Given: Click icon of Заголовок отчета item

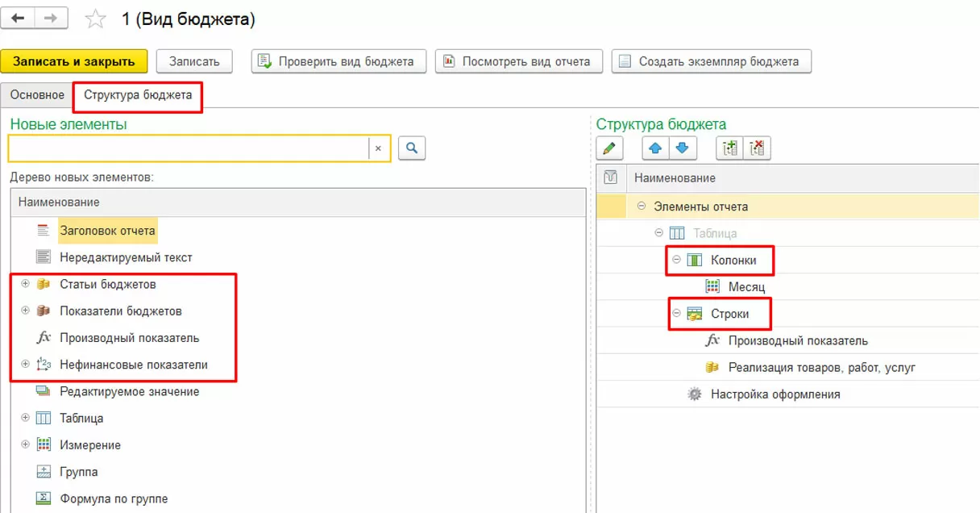Looking at the screenshot, I should click(x=44, y=231).
